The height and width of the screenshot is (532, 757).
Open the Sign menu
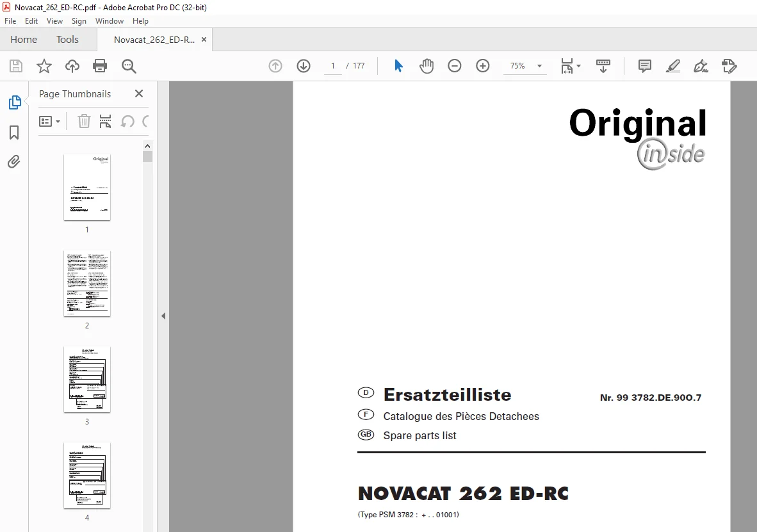tap(79, 20)
